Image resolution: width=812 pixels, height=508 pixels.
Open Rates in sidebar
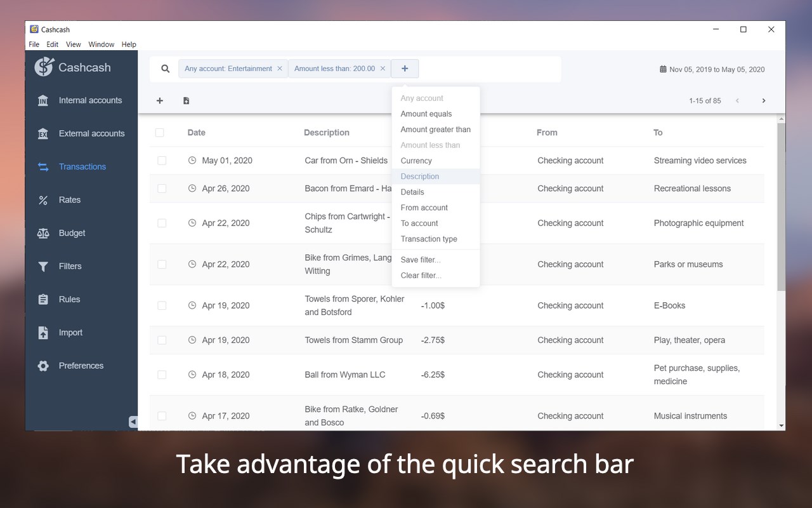(x=81, y=199)
